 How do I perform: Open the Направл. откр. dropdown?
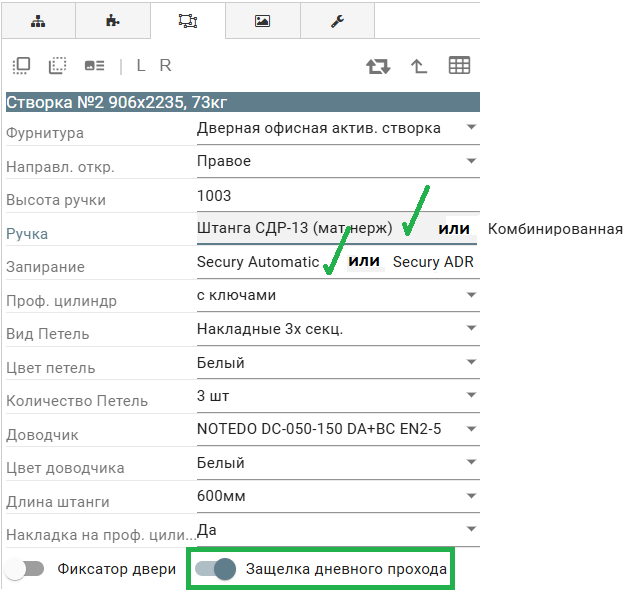pyautogui.click(x=338, y=161)
